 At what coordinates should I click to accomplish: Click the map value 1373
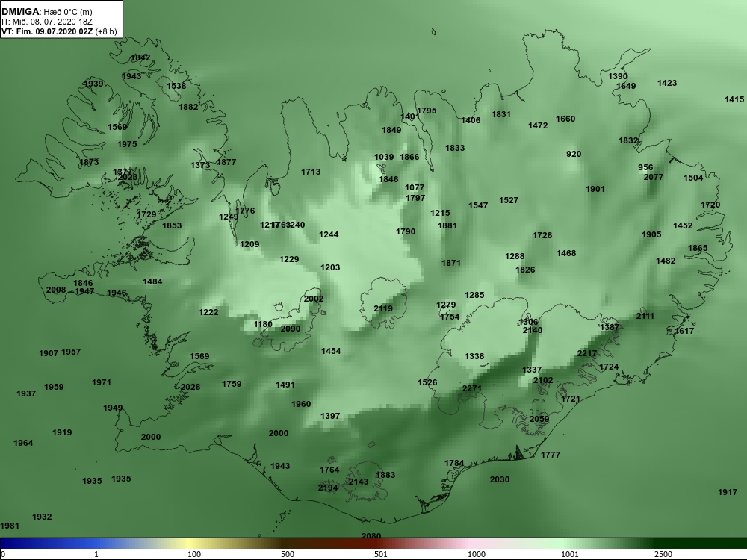click(200, 165)
